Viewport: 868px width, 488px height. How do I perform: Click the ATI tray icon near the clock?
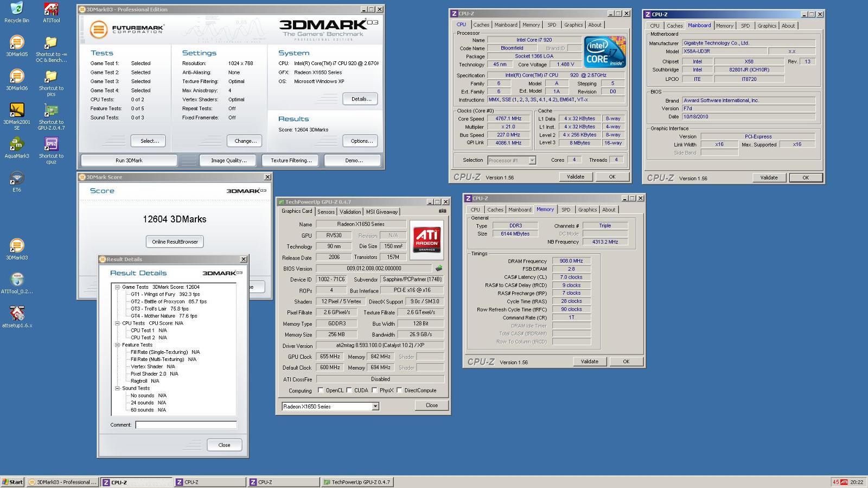coord(844,482)
